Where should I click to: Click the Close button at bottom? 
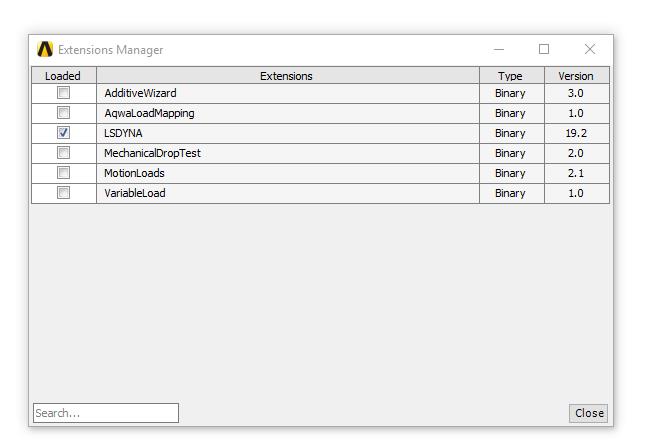589,413
